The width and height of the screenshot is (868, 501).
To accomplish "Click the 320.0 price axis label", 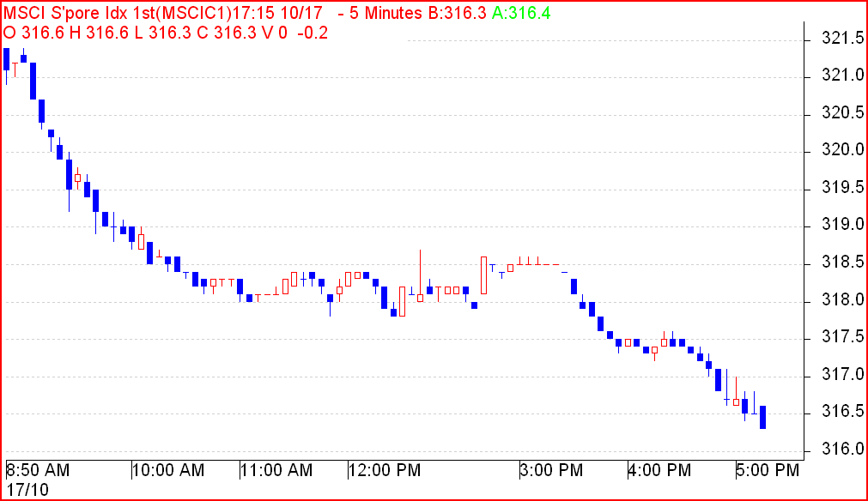I will pos(842,150).
